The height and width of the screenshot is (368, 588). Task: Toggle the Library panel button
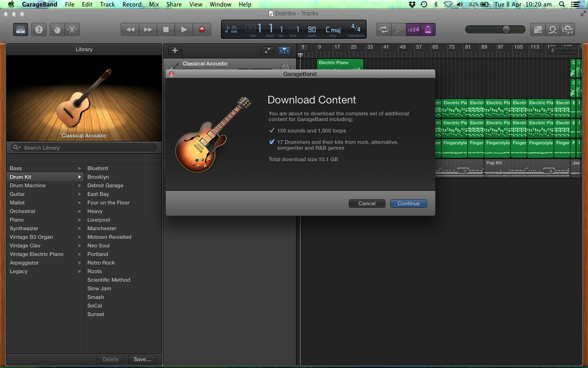pos(20,30)
